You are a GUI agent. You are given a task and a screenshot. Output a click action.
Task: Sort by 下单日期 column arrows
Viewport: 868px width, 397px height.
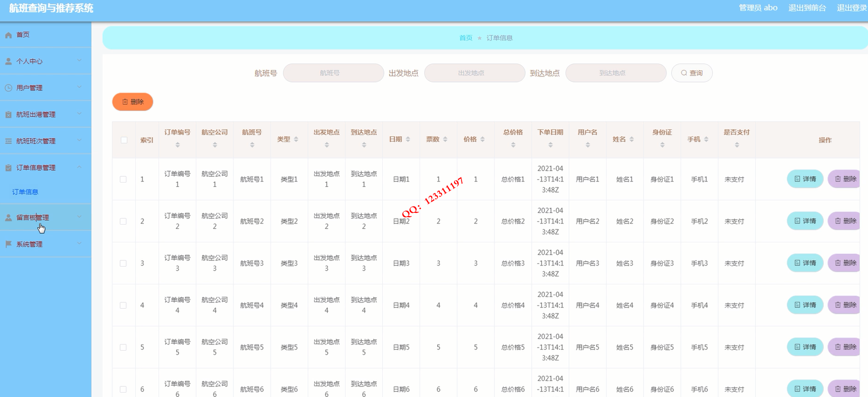tap(550, 145)
